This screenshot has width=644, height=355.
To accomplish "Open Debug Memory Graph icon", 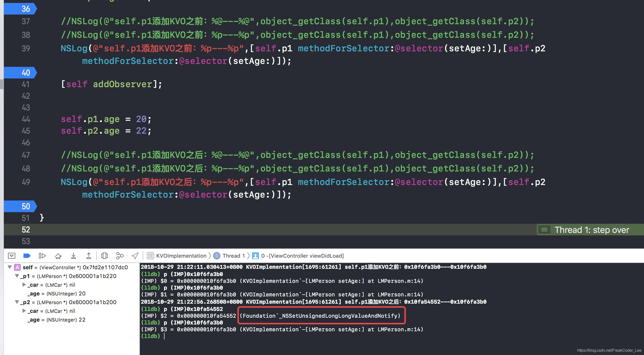I will click(x=120, y=256).
